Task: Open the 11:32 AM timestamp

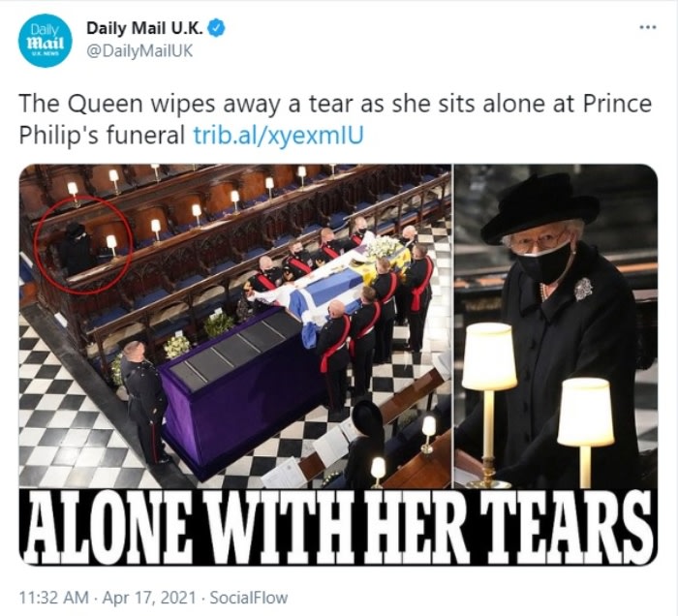Action: (x=54, y=598)
